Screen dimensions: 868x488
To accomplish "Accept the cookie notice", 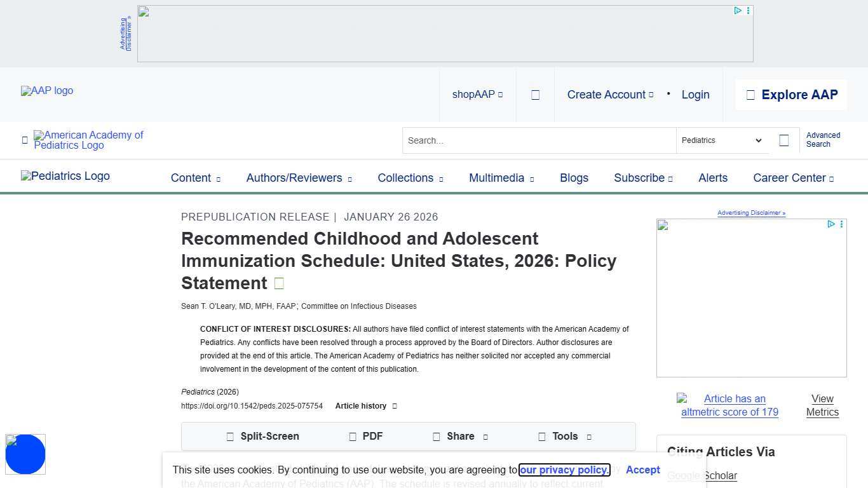I will pyautogui.click(x=642, y=470).
